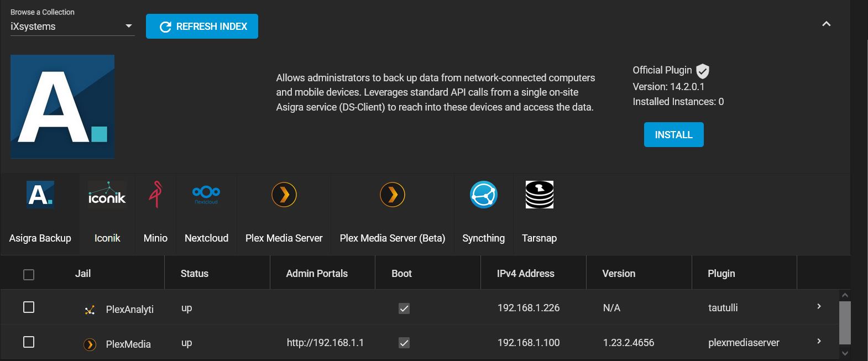Select the Plex Media Server icon

coord(284,195)
